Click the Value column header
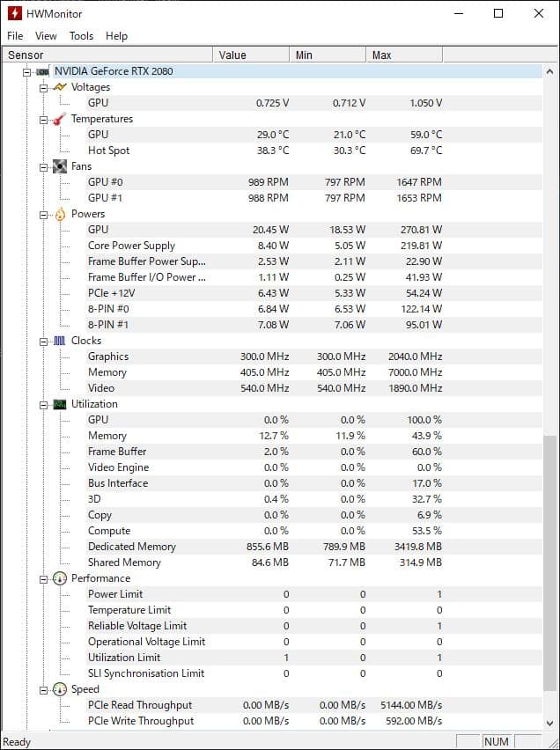Image resolution: width=560 pixels, height=750 pixels. (x=251, y=55)
